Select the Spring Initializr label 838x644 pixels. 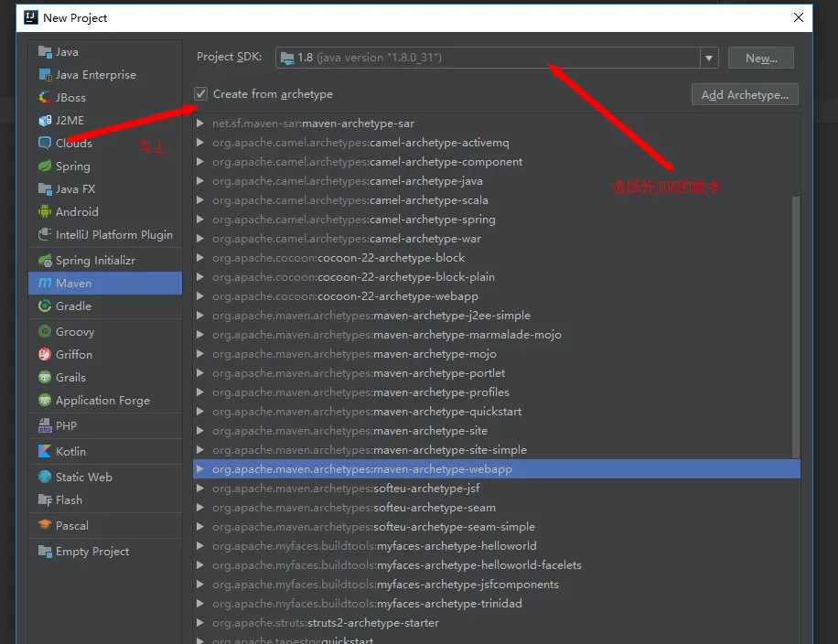pyautogui.click(x=96, y=261)
